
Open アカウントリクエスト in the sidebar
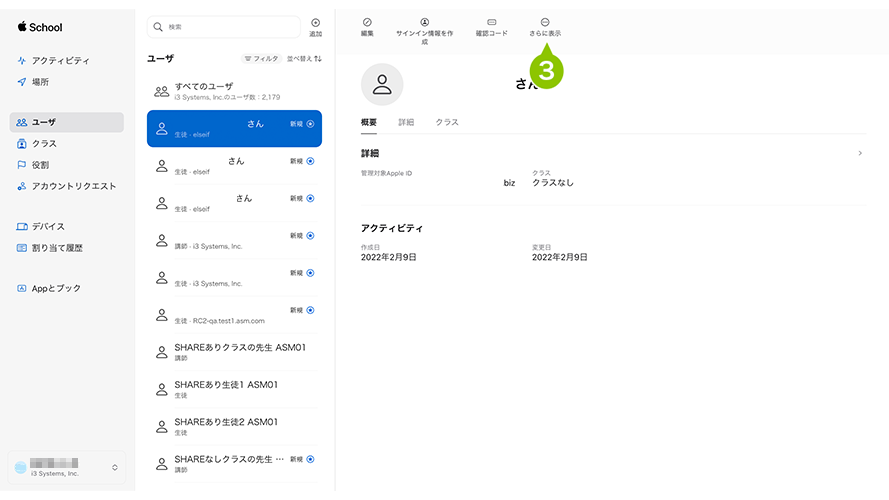click(x=66, y=186)
